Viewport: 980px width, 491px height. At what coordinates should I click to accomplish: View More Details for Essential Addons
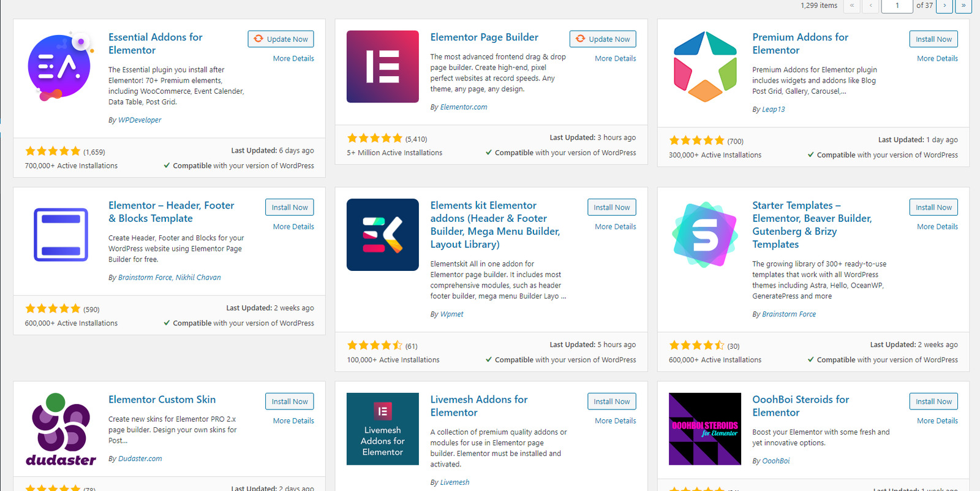293,59
